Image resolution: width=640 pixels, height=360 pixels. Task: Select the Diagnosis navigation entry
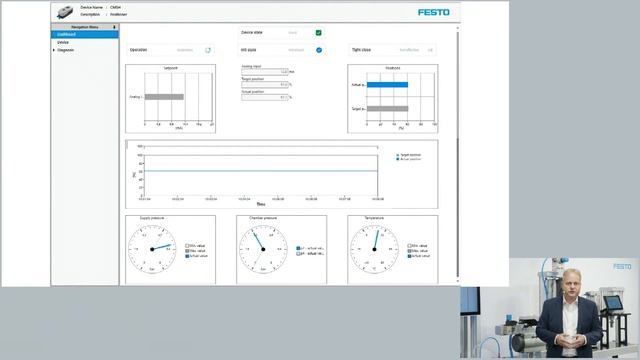pyautogui.click(x=66, y=50)
